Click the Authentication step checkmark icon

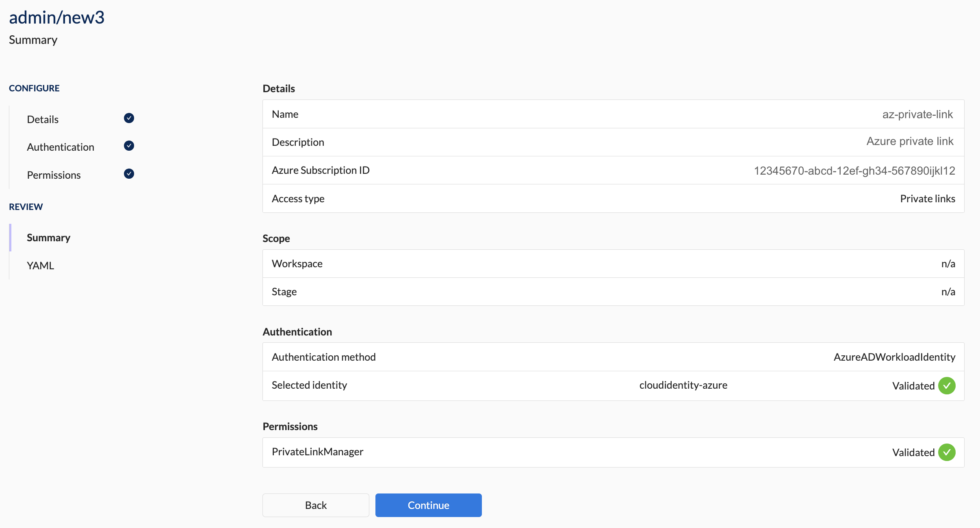[129, 146]
